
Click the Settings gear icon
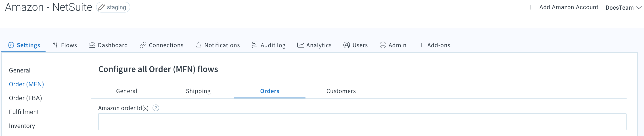pos(11,45)
